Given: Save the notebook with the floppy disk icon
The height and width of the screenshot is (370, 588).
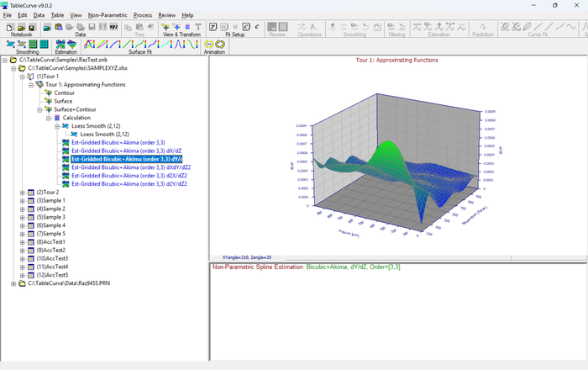Looking at the screenshot, I should [32, 28].
